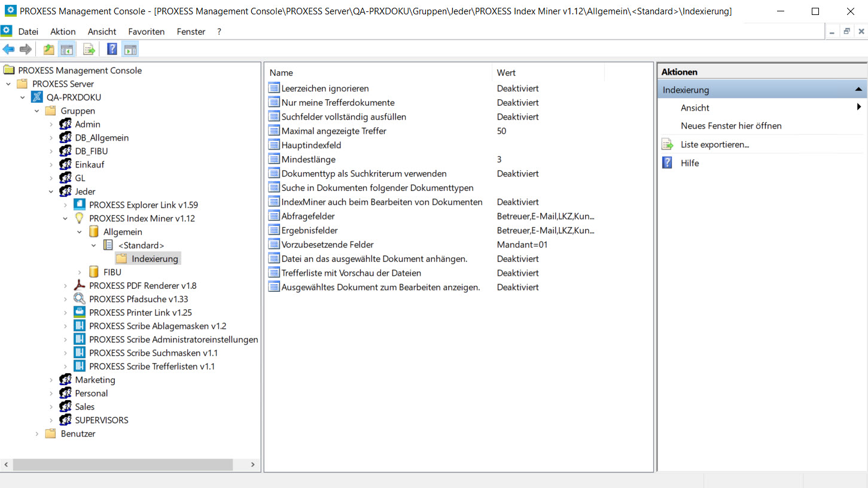The width and height of the screenshot is (868, 488).
Task: Click the tree scrollbar right arrow
Action: [x=254, y=465]
